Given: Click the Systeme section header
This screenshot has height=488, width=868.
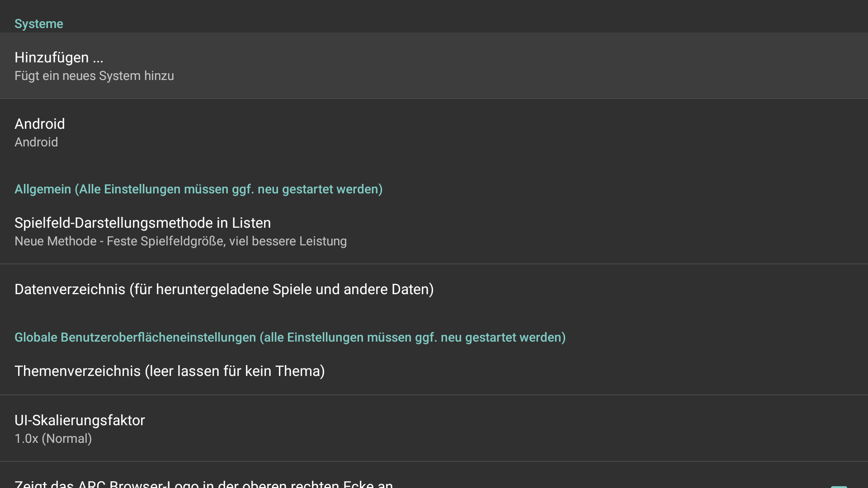Looking at the screenshot, I should pyautogui.click(x=39, y=24).
